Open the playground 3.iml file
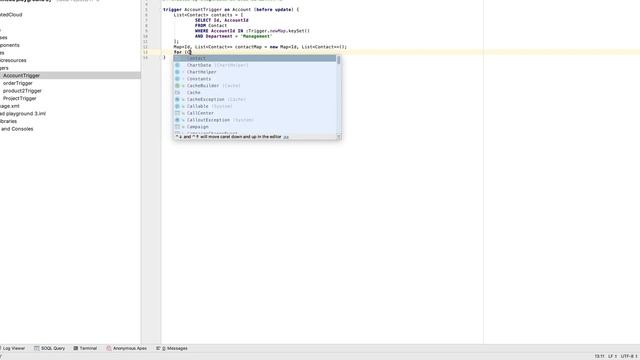 pyautogui.click(x=23, y=114)
